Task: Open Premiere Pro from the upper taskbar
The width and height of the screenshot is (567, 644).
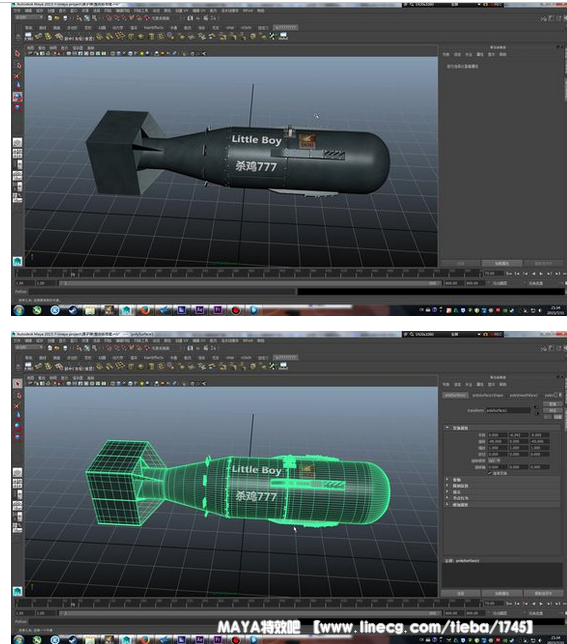Action: (x=218, y=310)
